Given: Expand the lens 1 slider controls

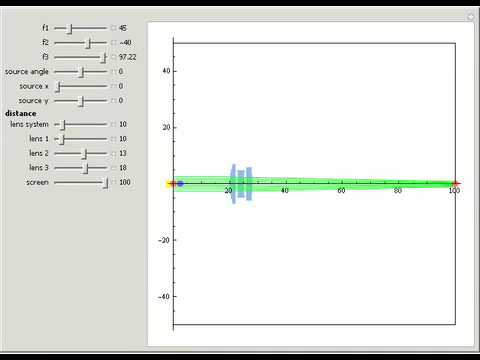Looking at the screenshot, I should coord(113,139).
